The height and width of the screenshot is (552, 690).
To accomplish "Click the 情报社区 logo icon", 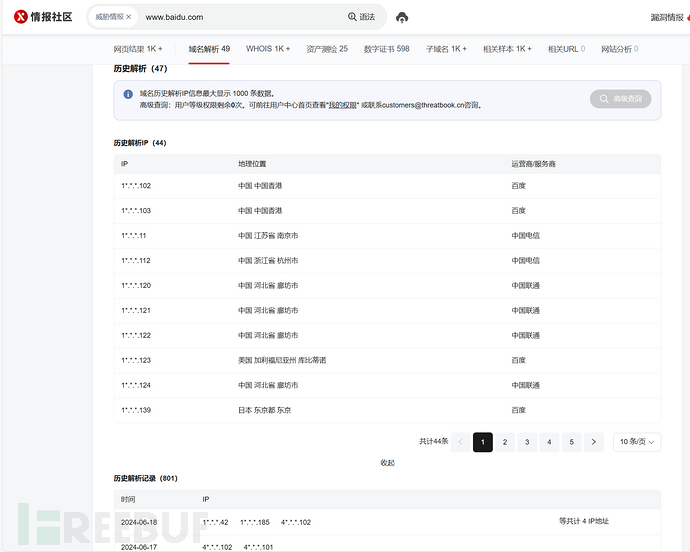I will pos(20,17).
